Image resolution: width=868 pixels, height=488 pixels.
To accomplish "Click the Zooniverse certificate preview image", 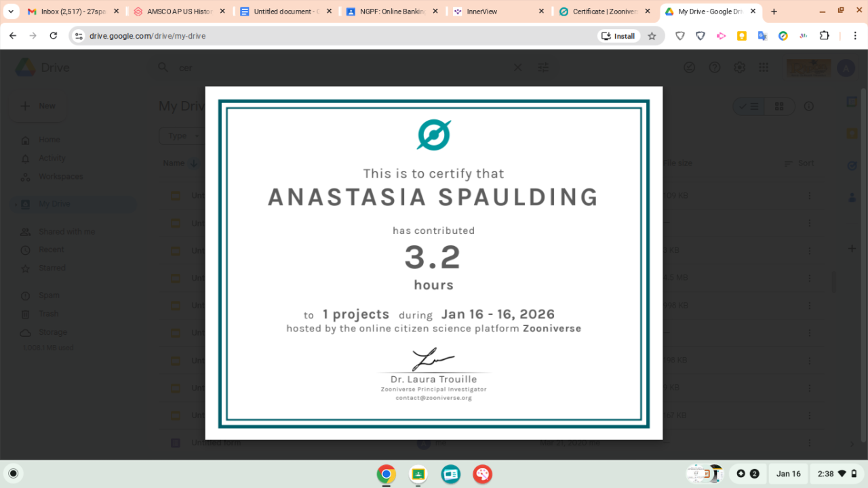I will click(434, 263).
